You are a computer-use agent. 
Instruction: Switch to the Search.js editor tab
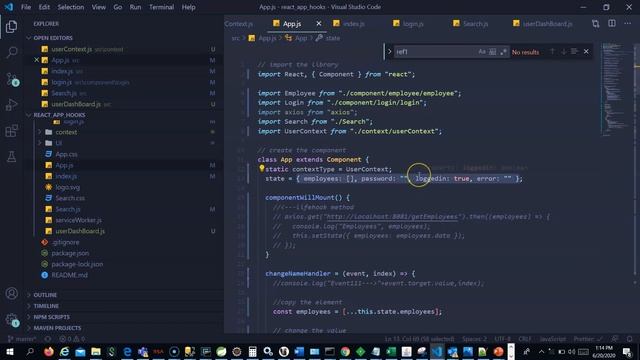(x=475, y=24)
